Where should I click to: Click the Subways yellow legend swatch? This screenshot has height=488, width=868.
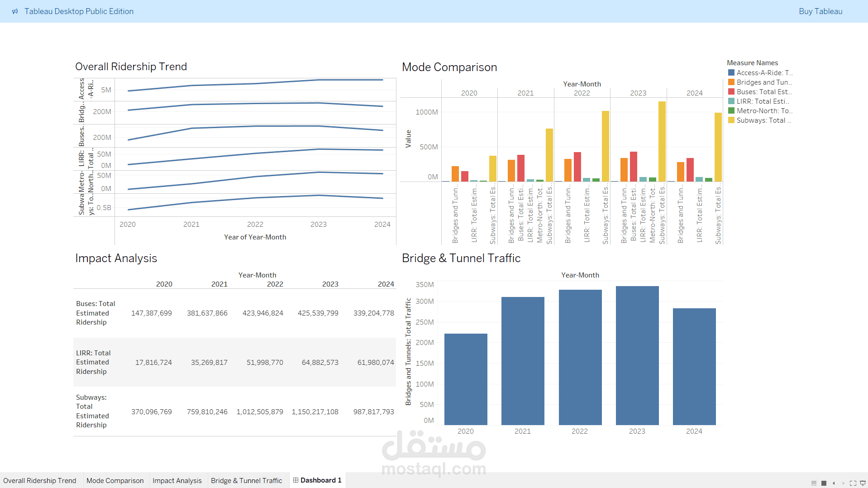pyautogui.click(x=731, y=120)
